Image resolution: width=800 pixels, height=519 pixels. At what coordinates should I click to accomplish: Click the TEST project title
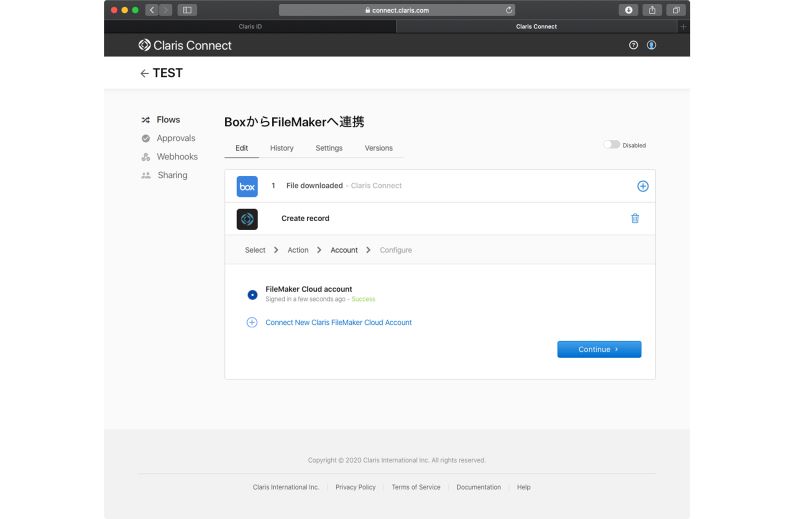coord(167,73)
